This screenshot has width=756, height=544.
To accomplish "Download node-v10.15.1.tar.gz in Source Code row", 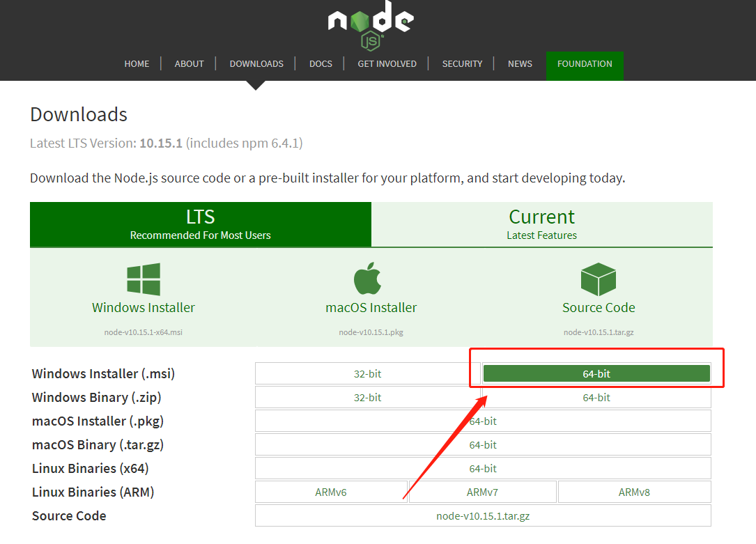I will tap(483, 515).
